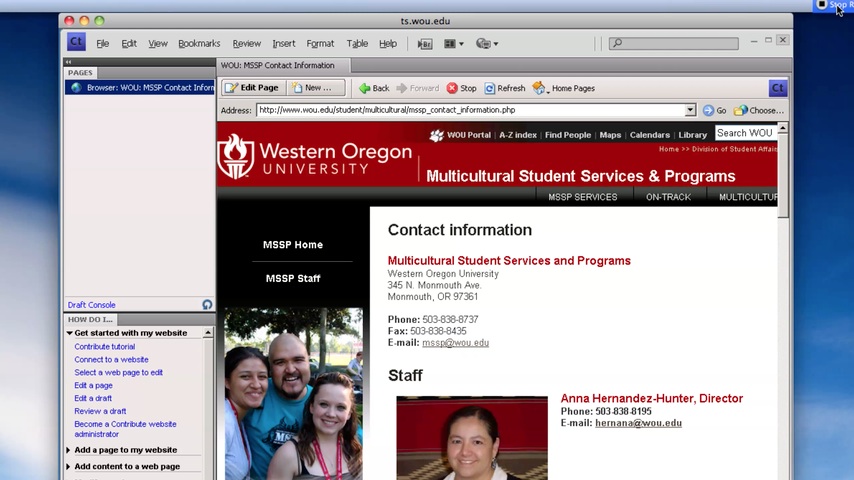Open the MSSP SERVICES nav tab
This screenshot has width=854, height=480.
(x=583, y=197)
